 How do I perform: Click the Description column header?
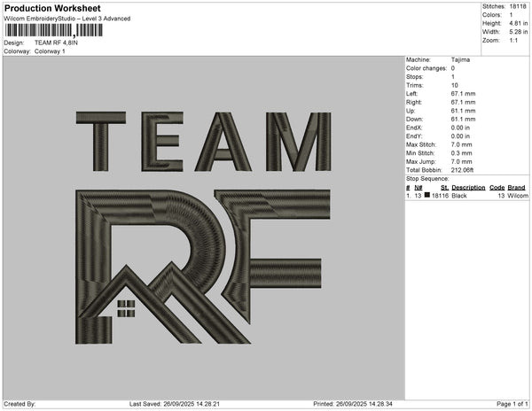pos(468,188)
